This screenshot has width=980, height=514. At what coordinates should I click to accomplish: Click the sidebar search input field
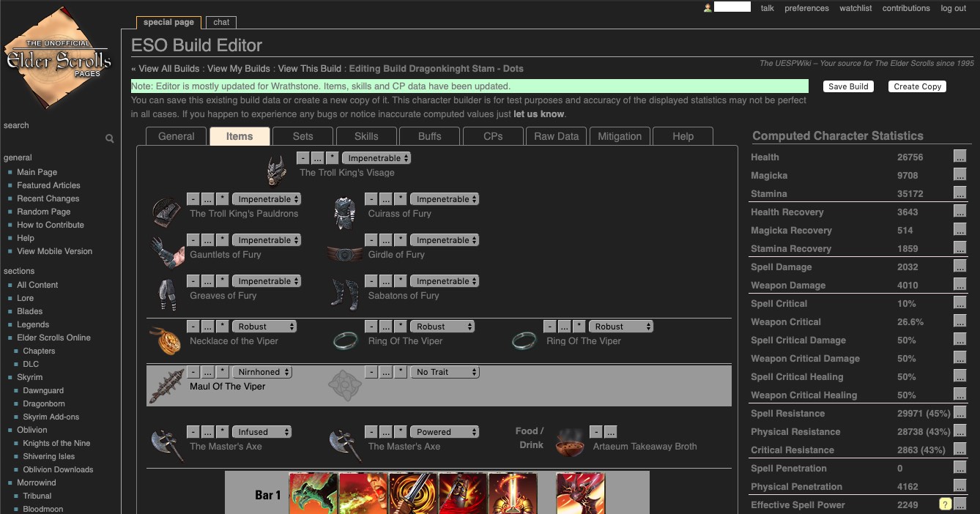[53, 138]
